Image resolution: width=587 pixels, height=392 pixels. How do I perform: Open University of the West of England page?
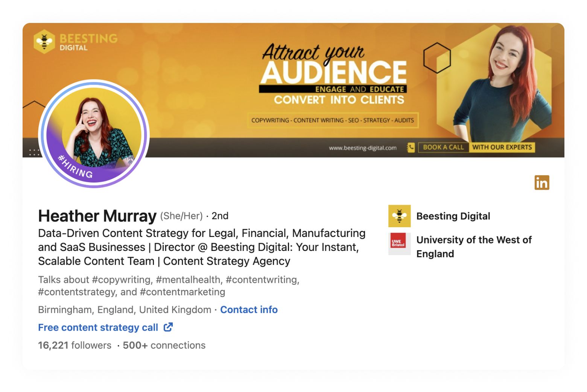coord(474,246)
